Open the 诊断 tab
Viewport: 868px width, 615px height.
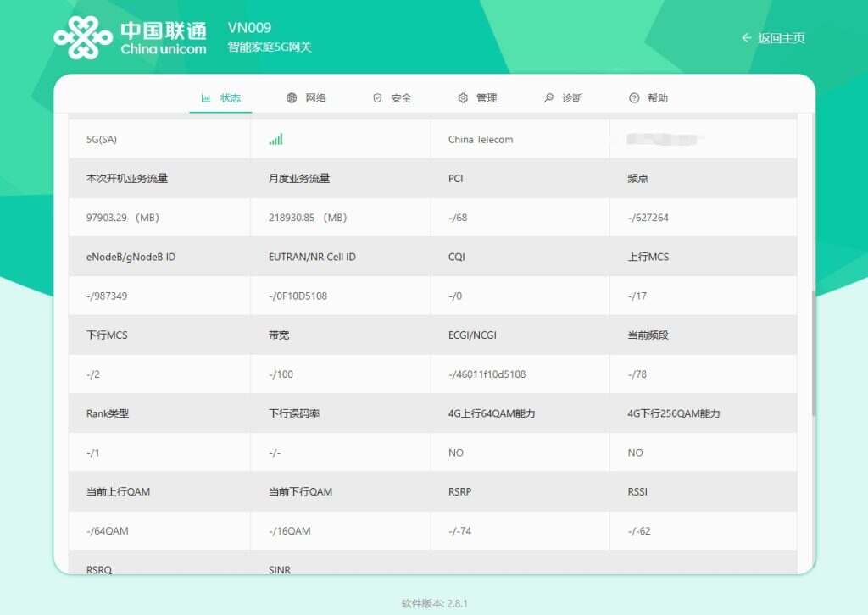pyautogui.click(x=572, y=98)
